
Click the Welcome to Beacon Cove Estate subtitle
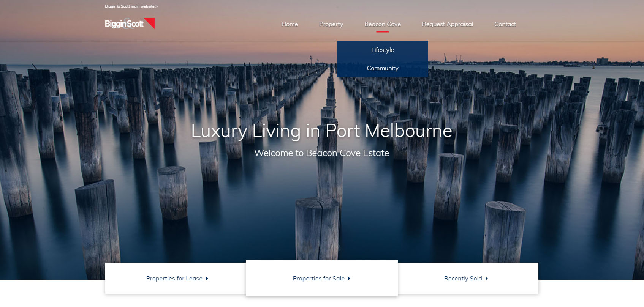pos(321,153)
